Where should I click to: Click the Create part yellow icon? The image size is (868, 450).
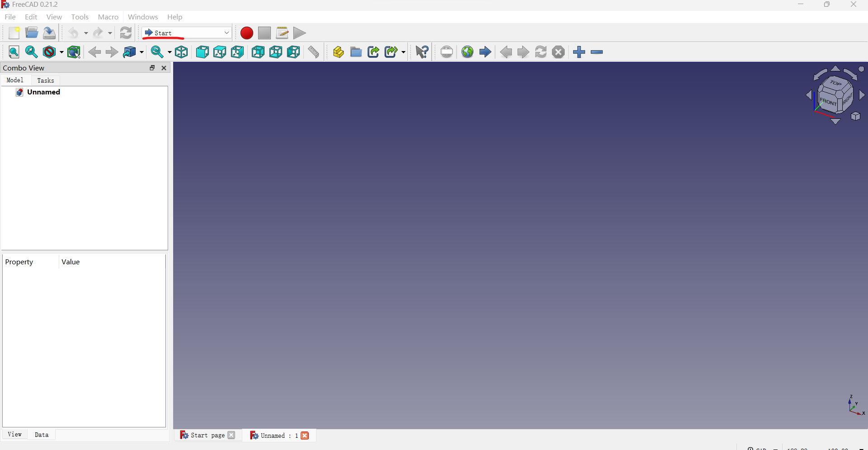click(x=339, y=52)
